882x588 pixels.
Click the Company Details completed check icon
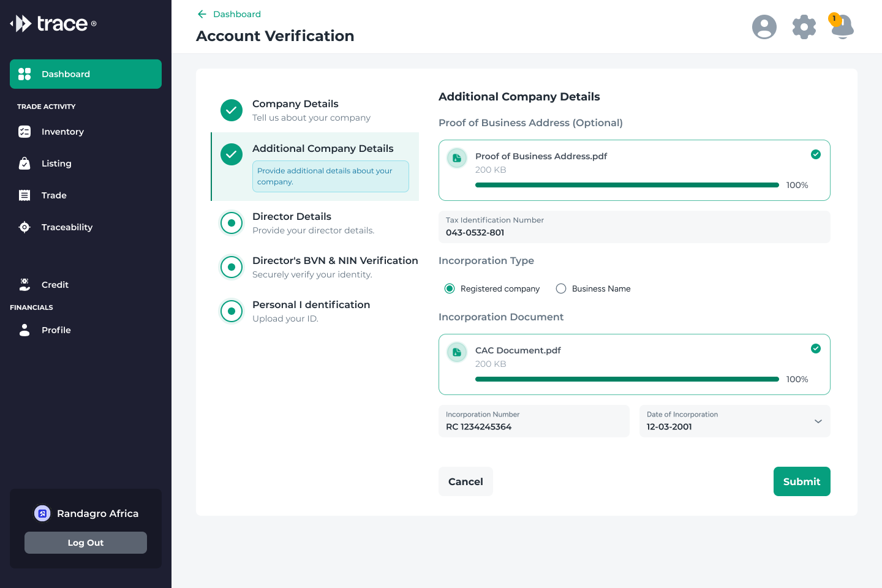(232, 110)
